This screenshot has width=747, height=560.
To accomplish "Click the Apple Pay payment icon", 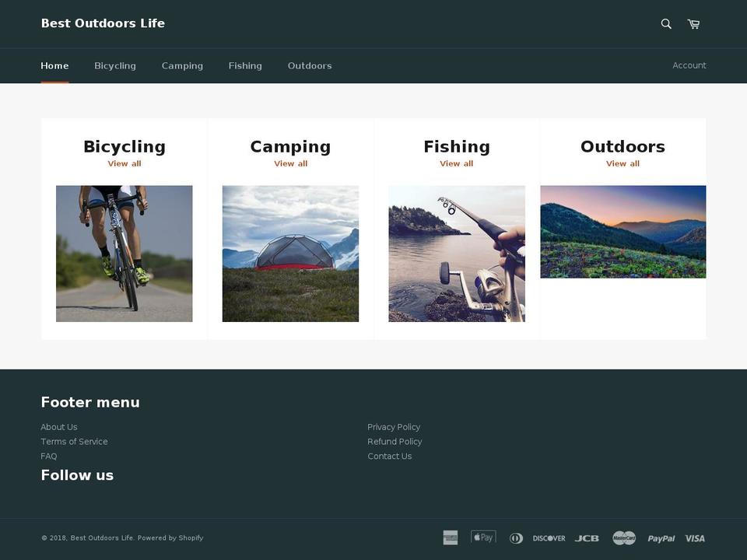I will [x=483, y=537].
